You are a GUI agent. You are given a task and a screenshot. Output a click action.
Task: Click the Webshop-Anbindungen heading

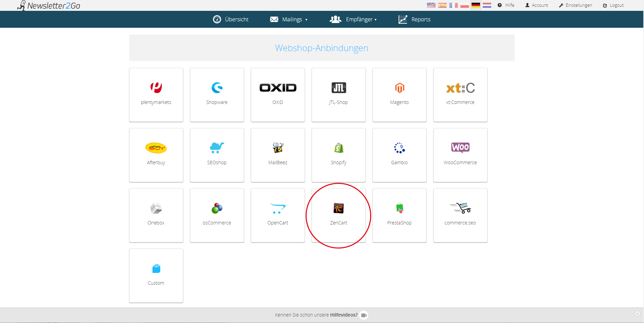(x=321, y=48)
